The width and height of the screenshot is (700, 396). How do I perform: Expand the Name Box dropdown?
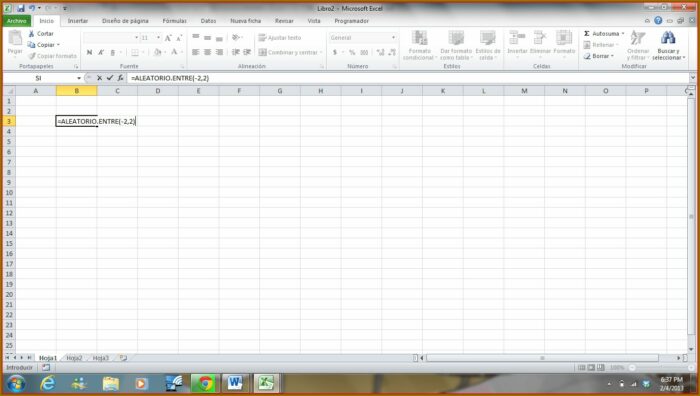[x=79, y=78]
